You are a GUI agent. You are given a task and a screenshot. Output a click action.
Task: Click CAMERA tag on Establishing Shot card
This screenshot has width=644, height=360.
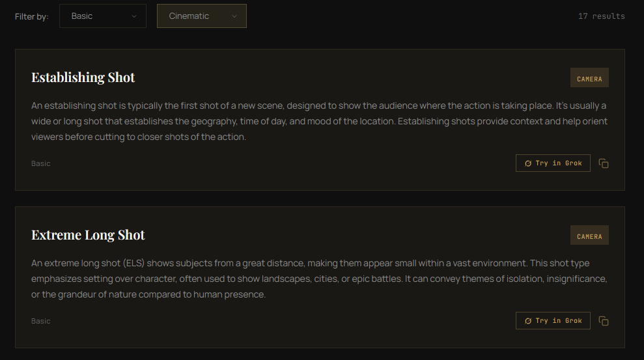coord(589,79)
